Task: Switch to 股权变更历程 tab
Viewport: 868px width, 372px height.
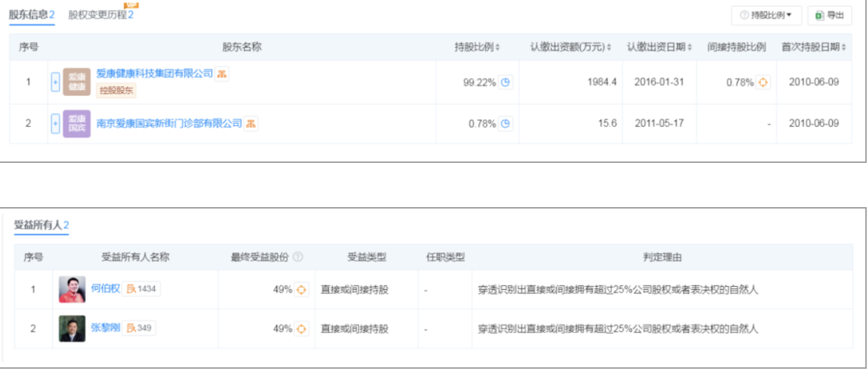Action: tap(101, 15)
